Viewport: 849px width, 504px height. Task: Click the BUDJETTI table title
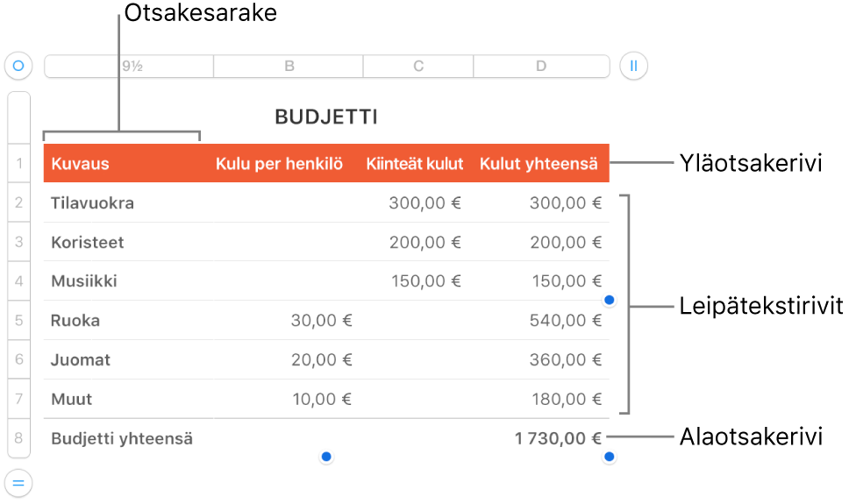[x=326, y=117]
